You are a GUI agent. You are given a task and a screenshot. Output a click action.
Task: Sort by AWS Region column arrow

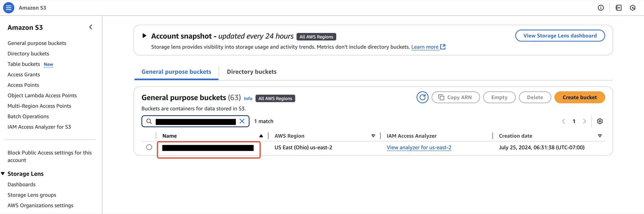[x=373, y=136]
